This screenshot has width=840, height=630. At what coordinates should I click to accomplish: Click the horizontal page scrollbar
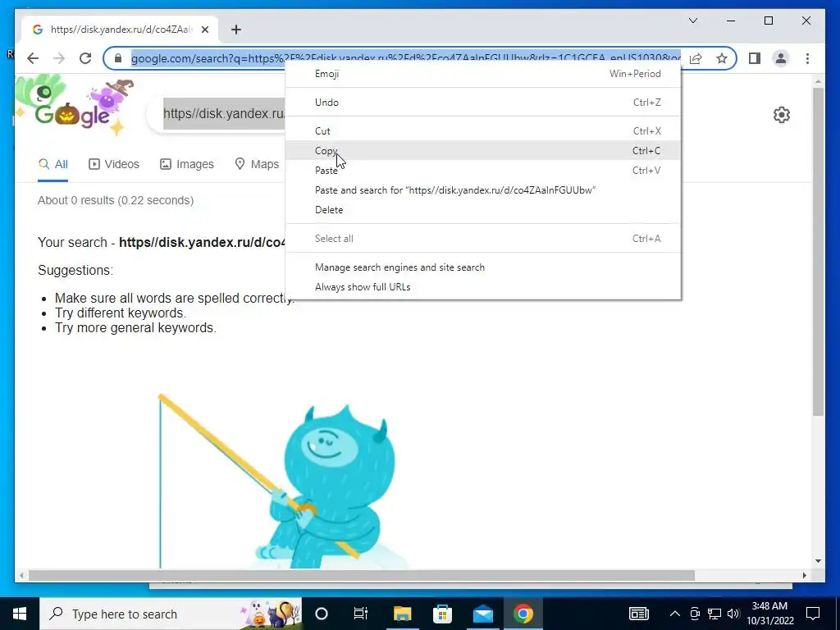[362, 575]
